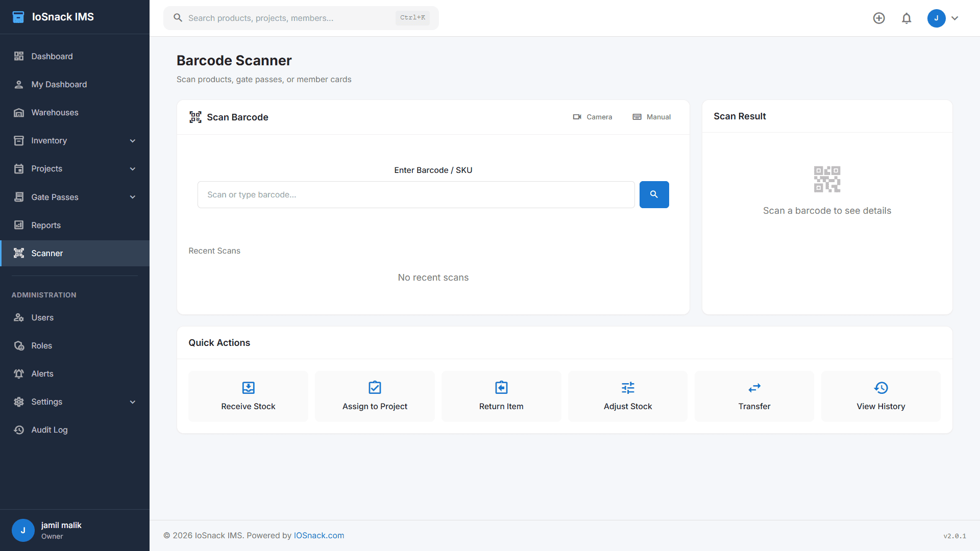Screen dimensions: 980x551
Task: Open the Reports page
Action: [x=46, y=225]
